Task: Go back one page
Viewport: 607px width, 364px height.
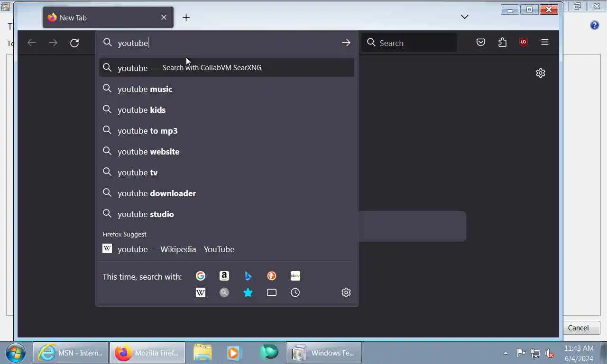Action: point(32,43)
